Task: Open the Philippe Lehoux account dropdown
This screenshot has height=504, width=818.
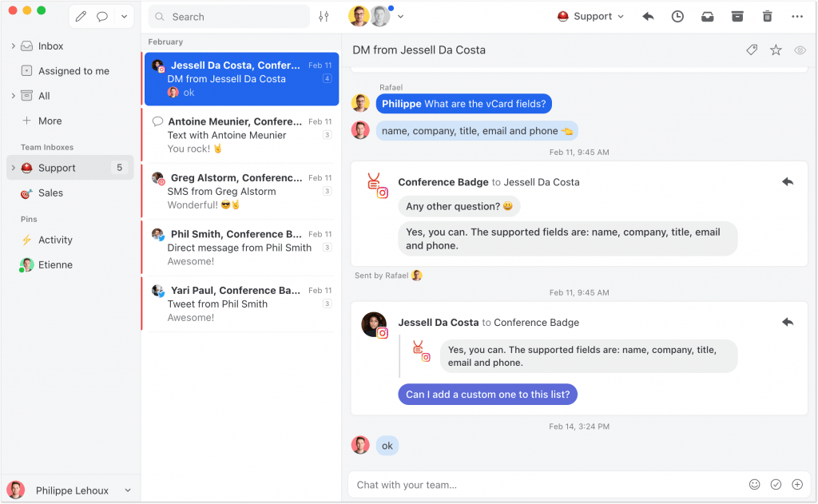Action: 70,489
